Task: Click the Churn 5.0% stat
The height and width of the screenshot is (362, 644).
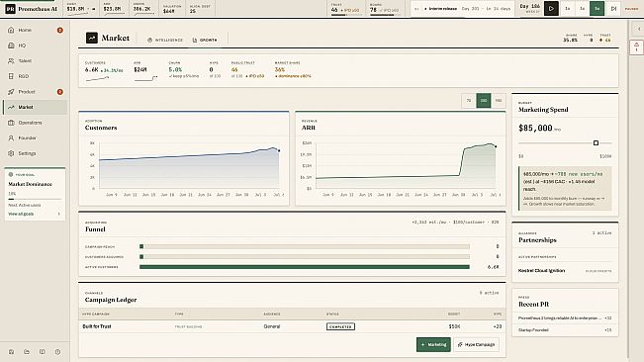Action: click(183, 70)
